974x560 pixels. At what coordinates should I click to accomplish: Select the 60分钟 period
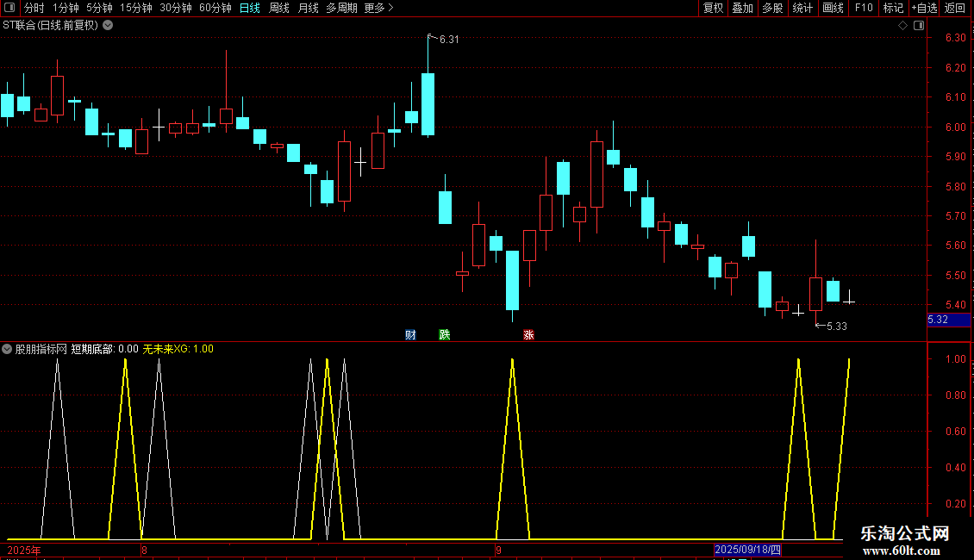click(x=215, y=8)
